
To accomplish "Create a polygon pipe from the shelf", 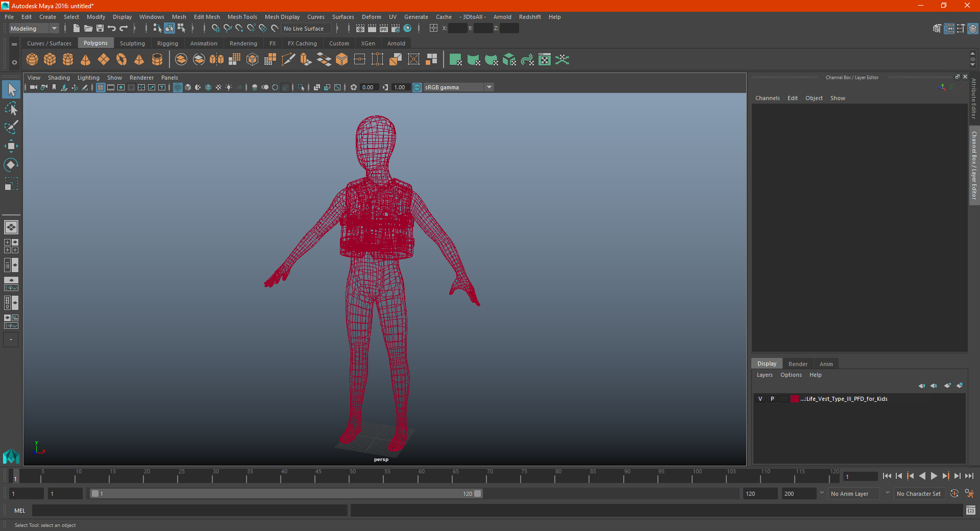I will 157,60.
